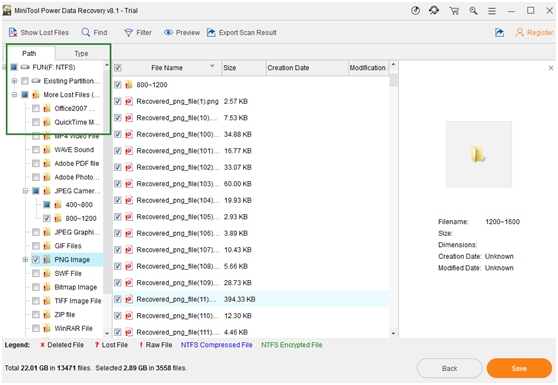Click the 33.07 KB size cell

click(238, 167)
